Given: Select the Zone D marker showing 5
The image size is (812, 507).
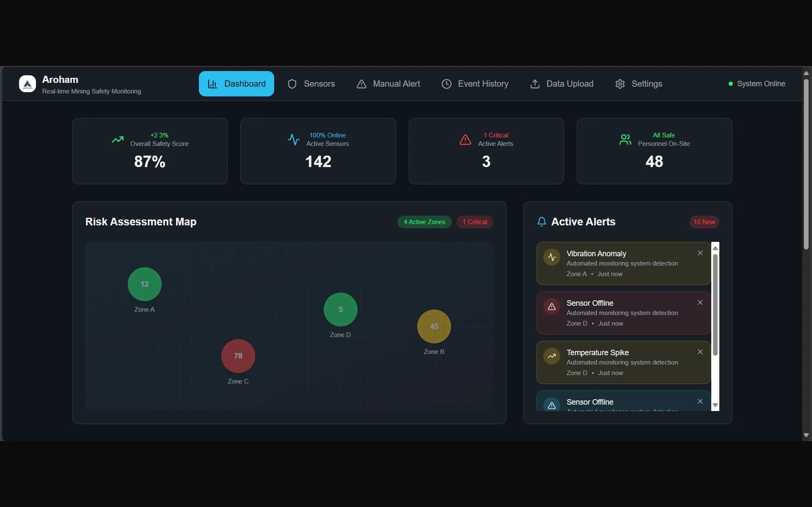Looking at the screenshot, I should coord(341,310).
